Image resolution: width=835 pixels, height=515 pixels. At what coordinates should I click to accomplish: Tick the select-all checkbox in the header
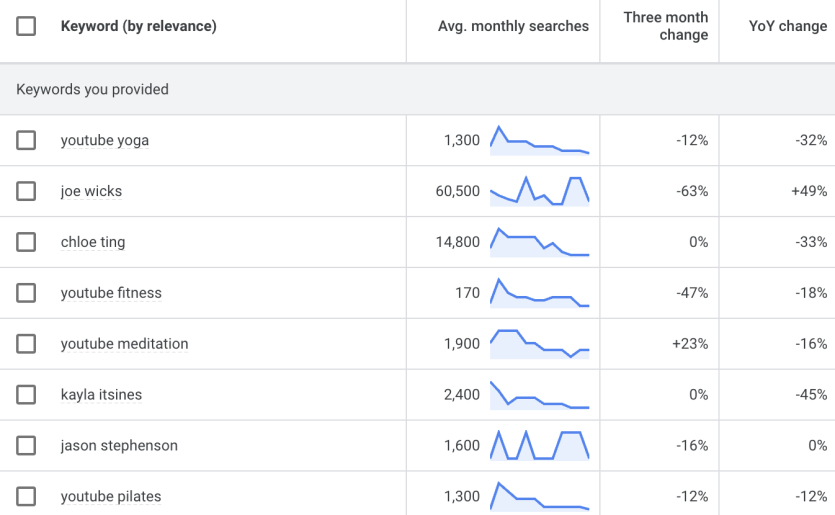[x=26, y=26]
